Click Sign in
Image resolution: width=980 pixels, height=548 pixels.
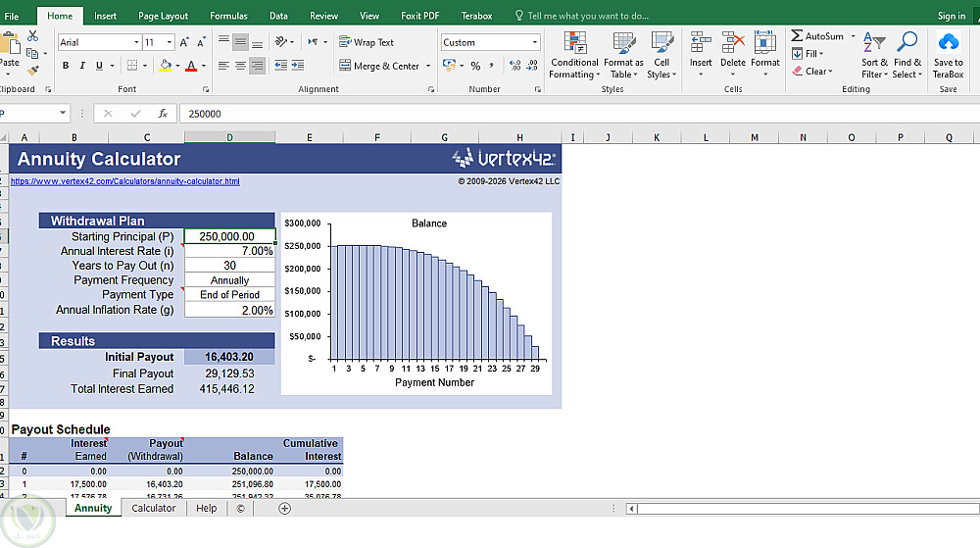952,16
